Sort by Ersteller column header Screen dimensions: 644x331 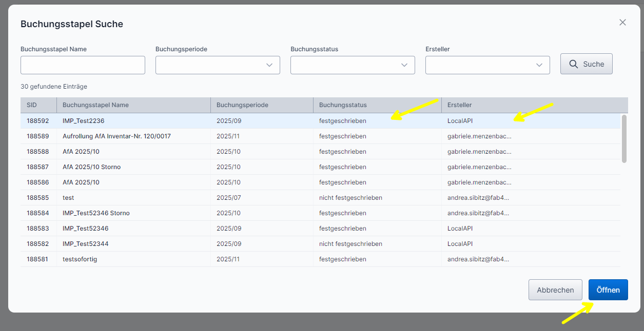pyautogui.click(x=459, y=105)
